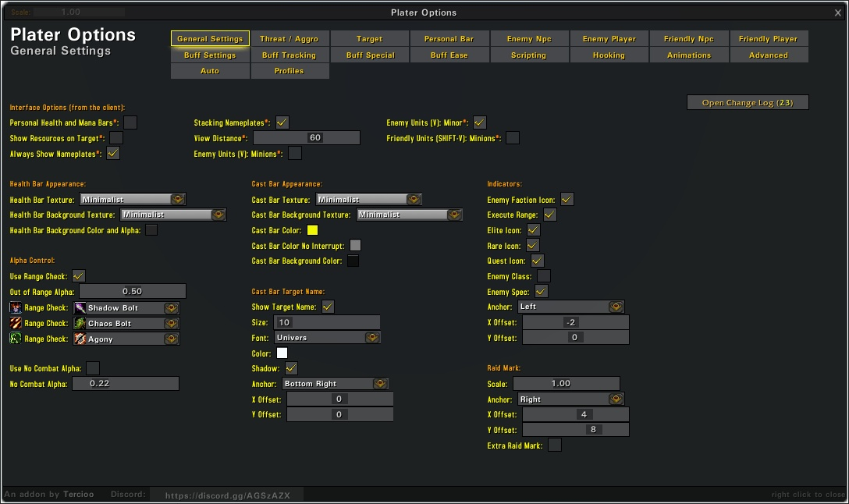Click the Open Change Log button
Viewport: 849px width, 504px height.
click(748, 103)
